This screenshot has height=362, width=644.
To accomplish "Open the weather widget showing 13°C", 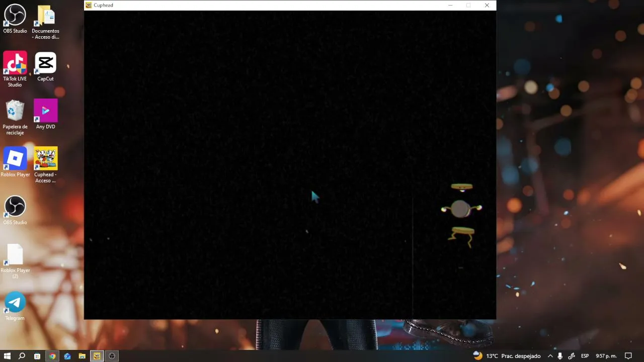I will [507, 356].
